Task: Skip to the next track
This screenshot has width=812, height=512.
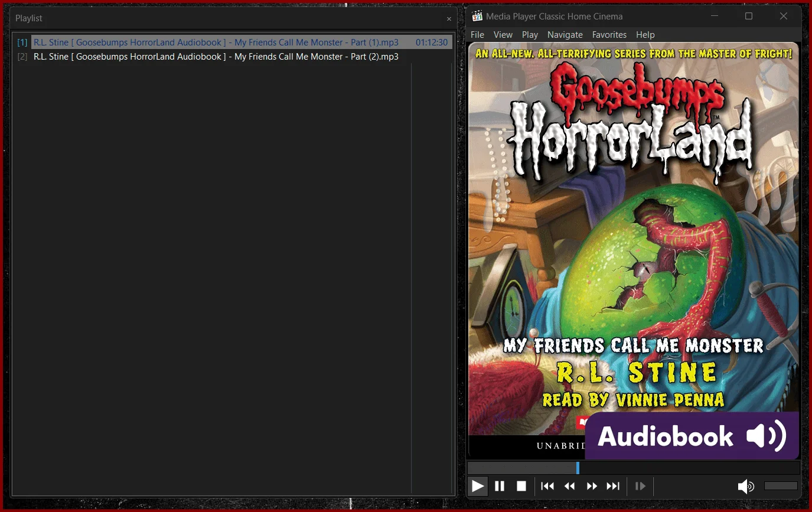Action: tap(614, 486)
